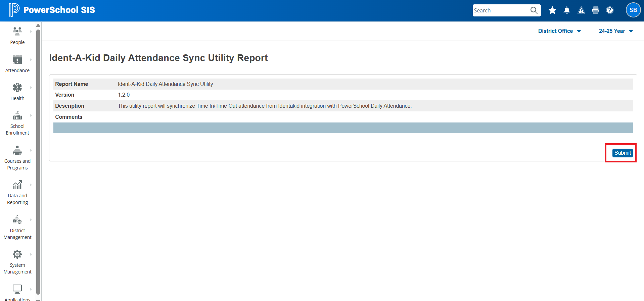644x301 pixels.
Task: Open the 24-25 Year term dropdown
Action: tap(616, 31)
